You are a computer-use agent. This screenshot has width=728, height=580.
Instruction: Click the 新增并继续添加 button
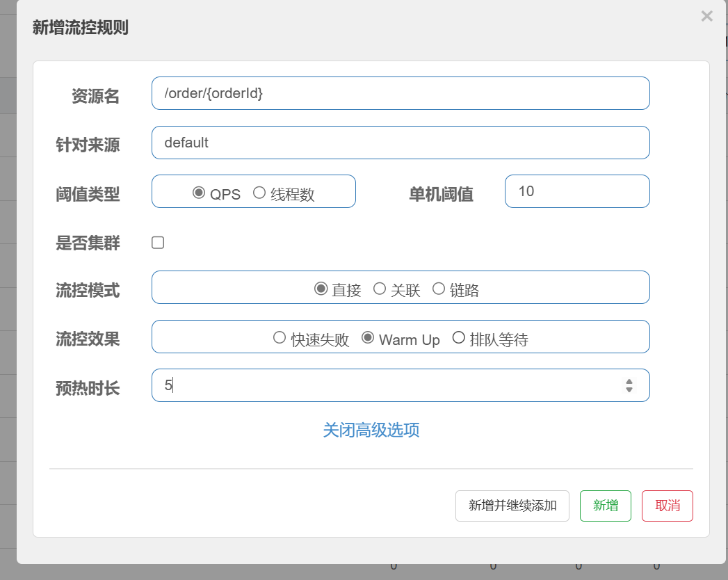[512, 506]
